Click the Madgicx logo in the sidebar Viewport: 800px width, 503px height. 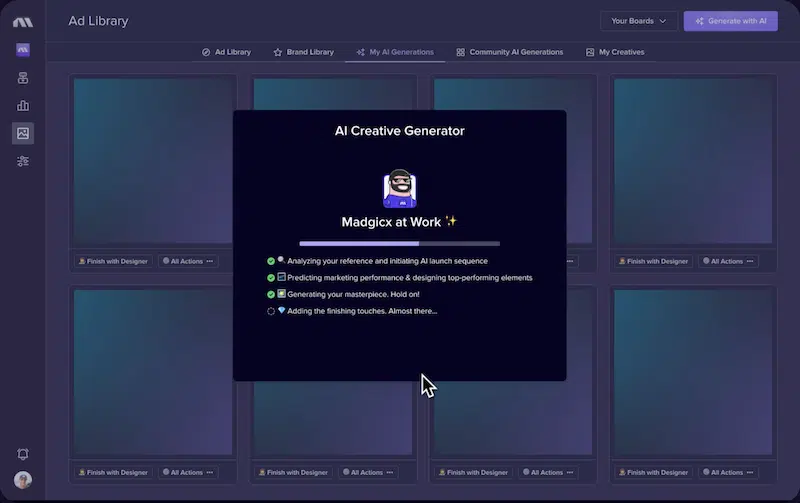tap(23, 22)
